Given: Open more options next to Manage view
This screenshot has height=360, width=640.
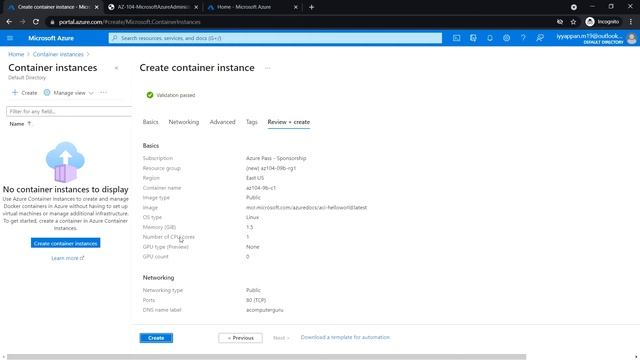Looking at the screenshot, I should click(104, 93).
